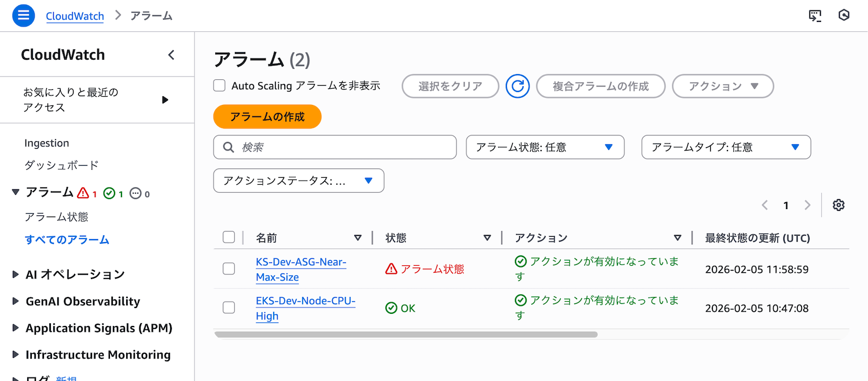868x381 pixels.
Task: Click the red in-alarm count icon in the sidebar
Action: tap(83, 193)
